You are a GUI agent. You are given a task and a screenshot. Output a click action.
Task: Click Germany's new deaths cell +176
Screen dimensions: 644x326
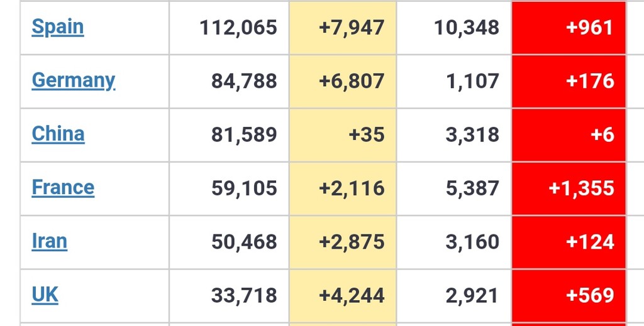click(x=589, y=81)
